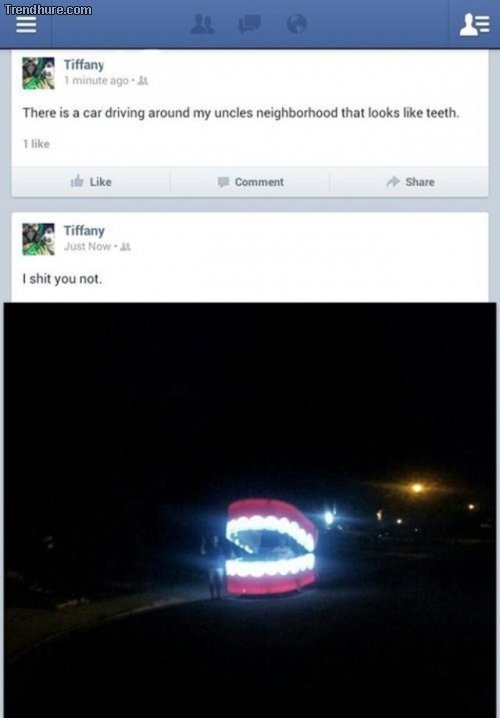Click the post text about teeth car

click(241, 113)
